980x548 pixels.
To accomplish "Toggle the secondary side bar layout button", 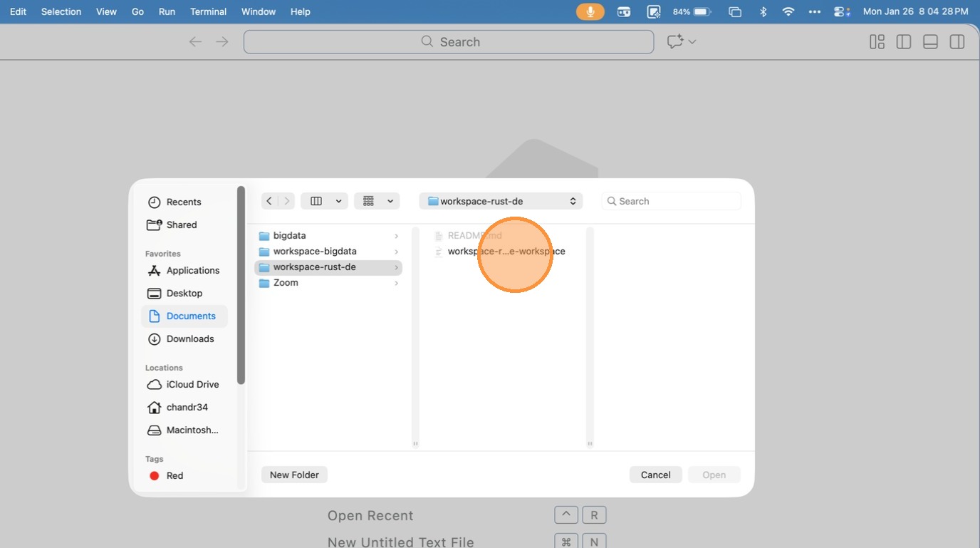I will point(957,42).
